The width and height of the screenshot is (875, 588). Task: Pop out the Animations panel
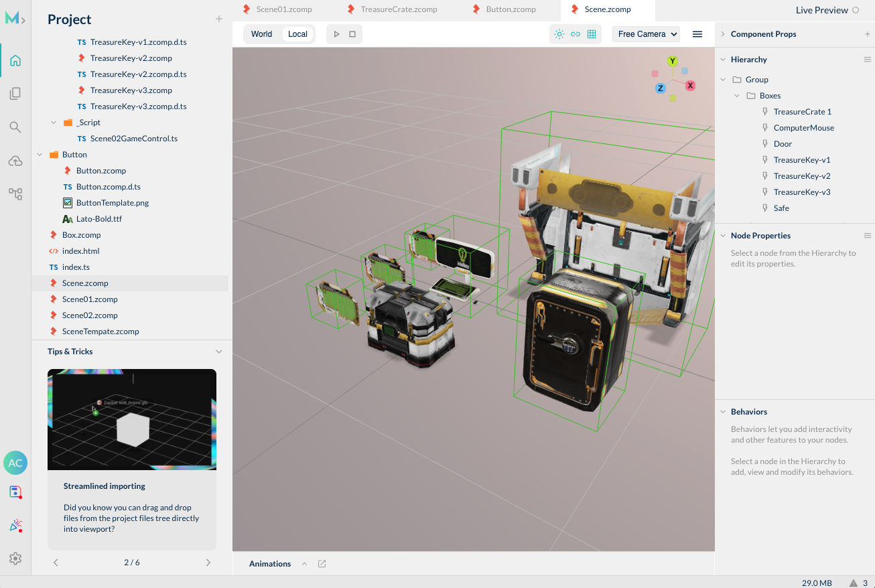(322, 564)
